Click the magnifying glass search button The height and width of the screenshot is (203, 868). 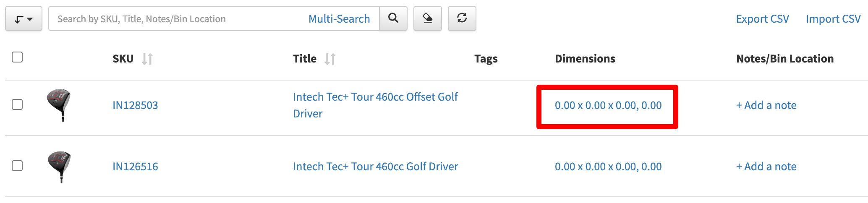393,18
